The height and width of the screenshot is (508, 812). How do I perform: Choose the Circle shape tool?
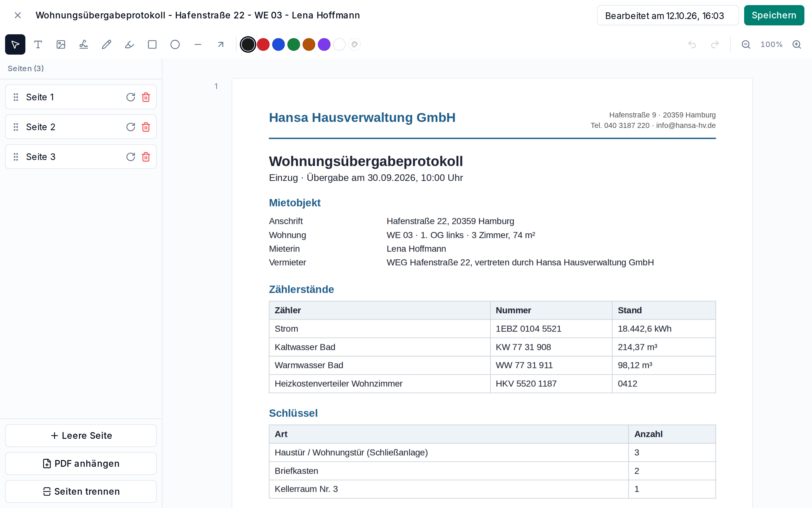(175, 44)
